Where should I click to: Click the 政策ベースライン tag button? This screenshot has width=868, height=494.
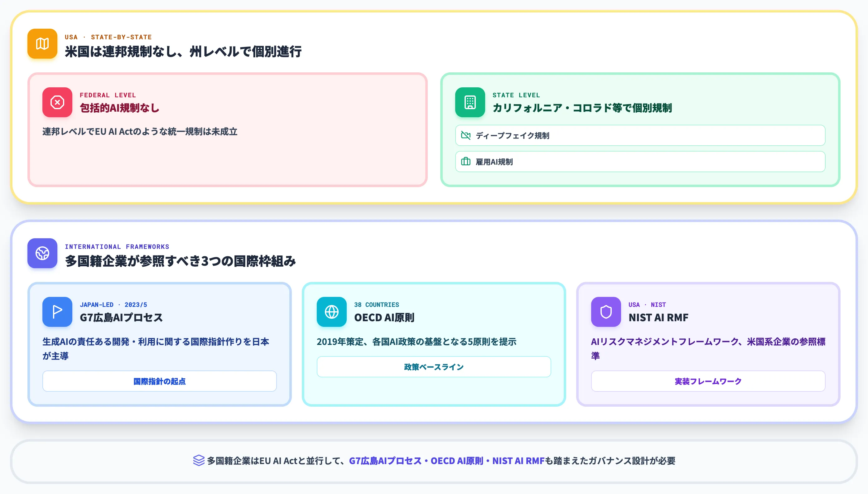(433, 367)
